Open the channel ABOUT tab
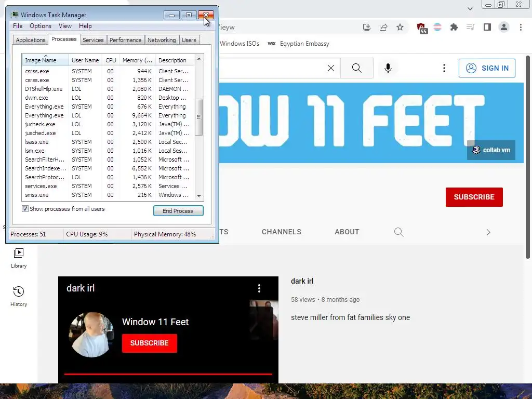Viewport: 532px width, 399px height. (347, 232)
